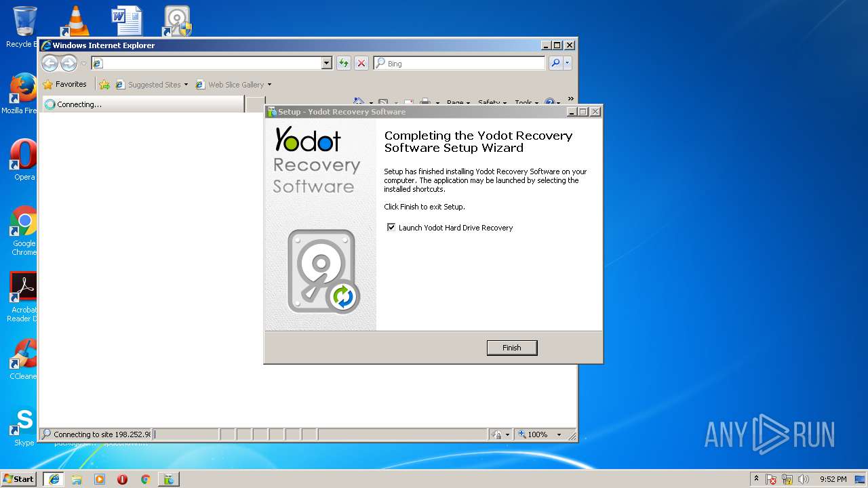
Task: Click the Add to Favorites Bar icon
Action: click(x=104, y=85)
